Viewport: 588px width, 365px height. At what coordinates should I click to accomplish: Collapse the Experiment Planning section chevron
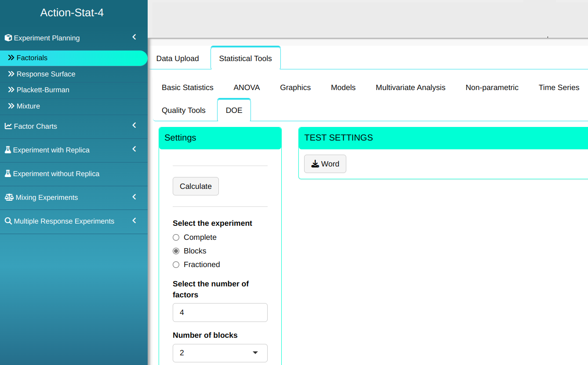[134, 37]
